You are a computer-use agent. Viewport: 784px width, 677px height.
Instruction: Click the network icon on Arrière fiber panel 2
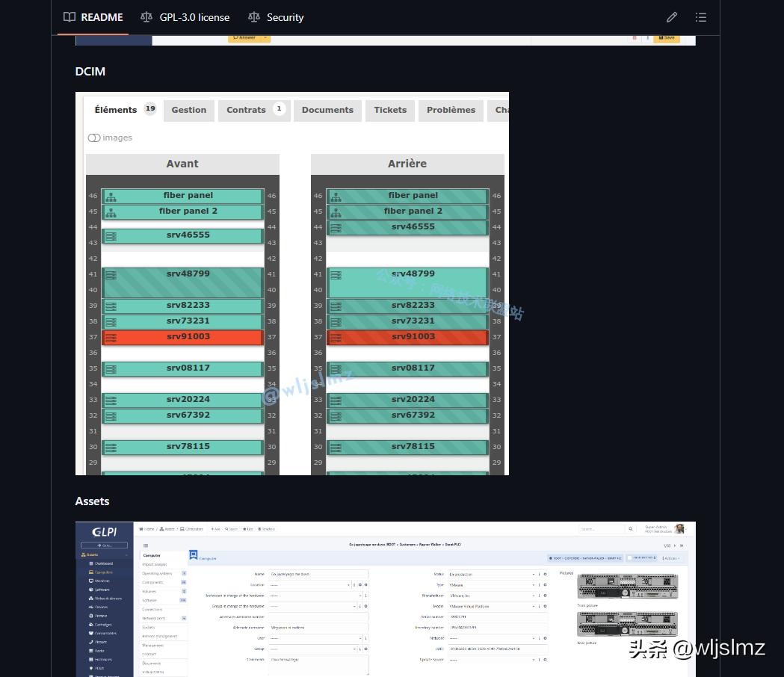(336, 212)
